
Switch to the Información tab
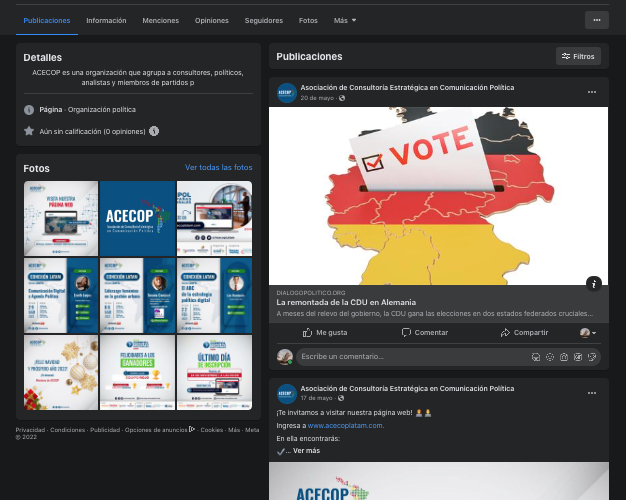[106, 20]
